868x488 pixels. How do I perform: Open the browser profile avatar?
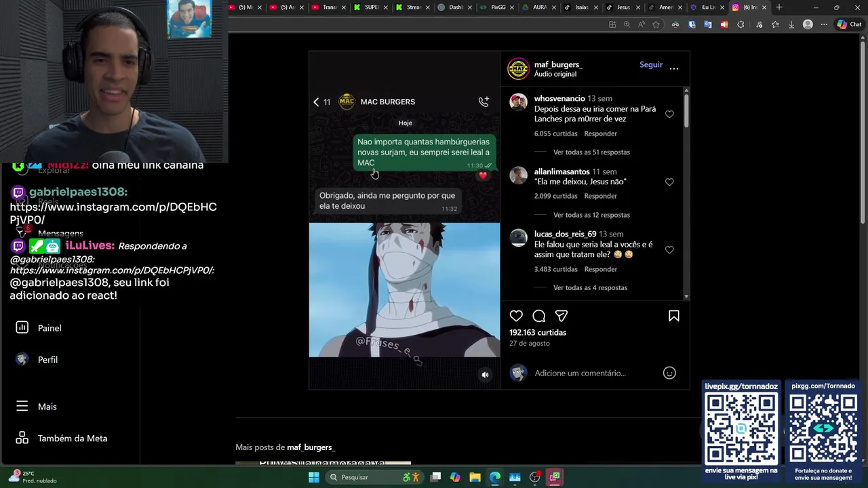click(808, 24)
